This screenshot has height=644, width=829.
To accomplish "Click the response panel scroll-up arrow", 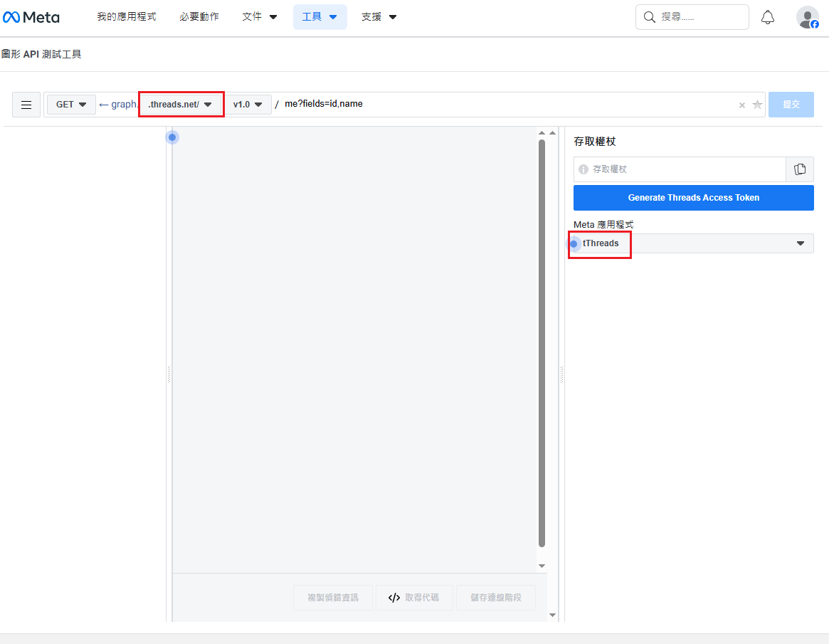I will point(542,132).
